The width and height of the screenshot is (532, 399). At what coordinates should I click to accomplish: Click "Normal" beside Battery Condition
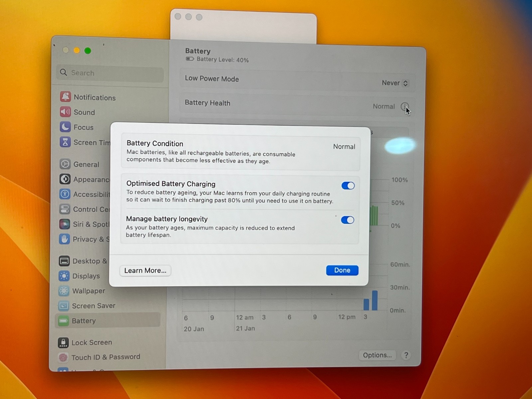click(344, 146)
